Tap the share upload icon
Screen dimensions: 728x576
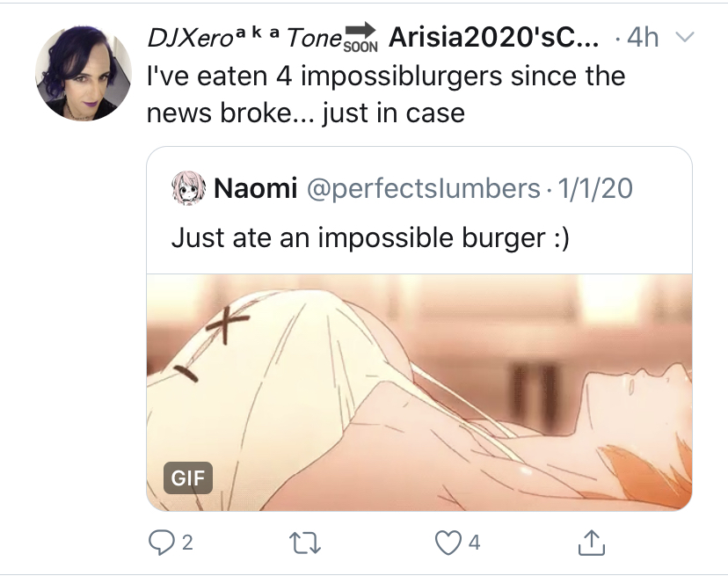(x=591, y=543)
